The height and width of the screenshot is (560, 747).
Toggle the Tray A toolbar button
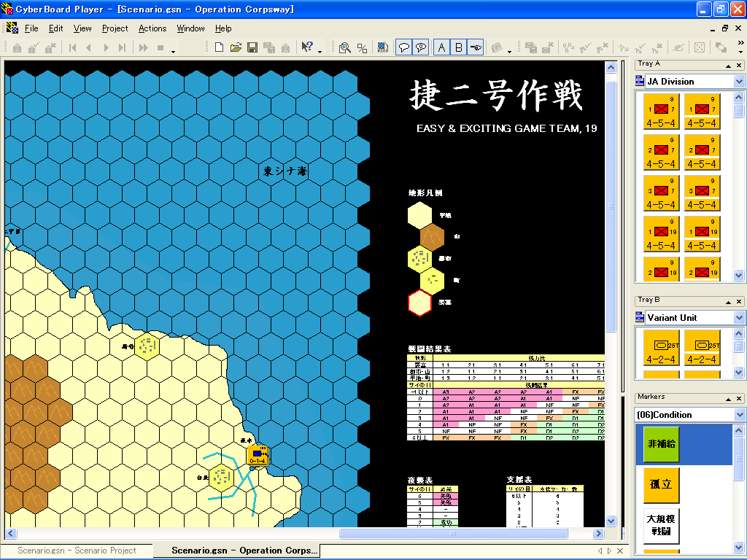[441, 47]
